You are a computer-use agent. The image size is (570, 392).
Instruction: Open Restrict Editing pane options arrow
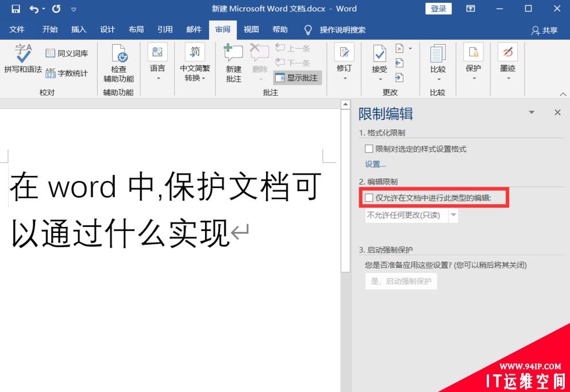[532, 112]
